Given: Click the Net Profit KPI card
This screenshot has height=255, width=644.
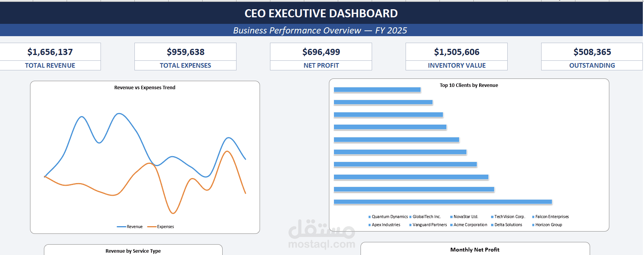Looking at the screenshot, I should tap(321, 57).
